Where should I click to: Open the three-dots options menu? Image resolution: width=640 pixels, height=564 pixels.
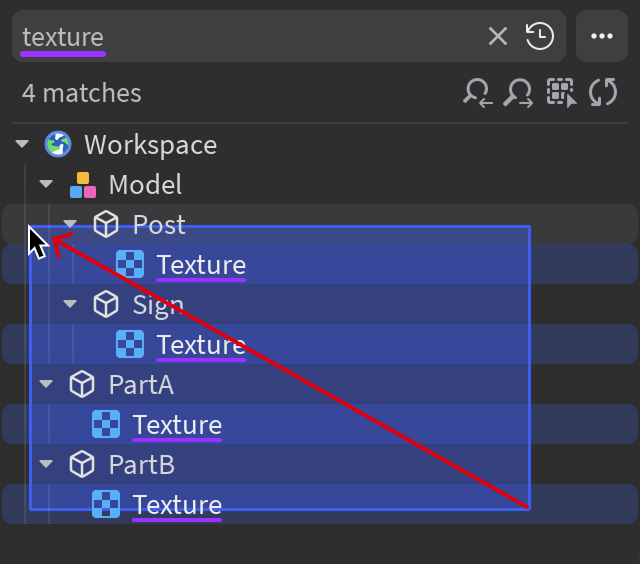tap(601, 37)
